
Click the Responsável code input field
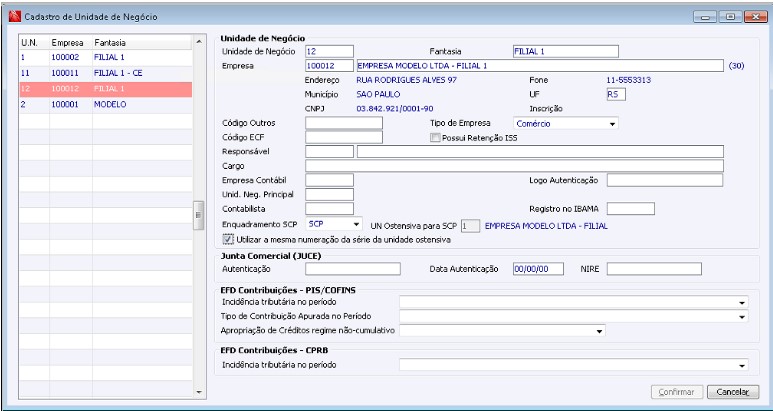coord(329,152)
